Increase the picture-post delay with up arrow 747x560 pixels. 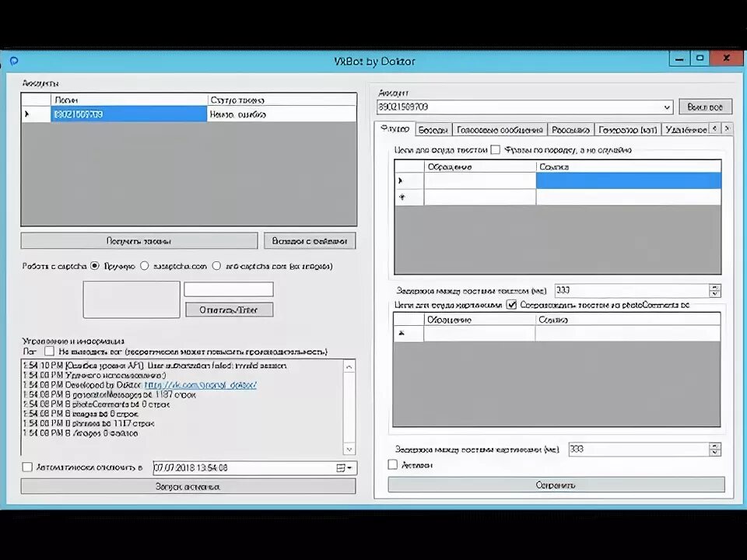click(715, 446)
